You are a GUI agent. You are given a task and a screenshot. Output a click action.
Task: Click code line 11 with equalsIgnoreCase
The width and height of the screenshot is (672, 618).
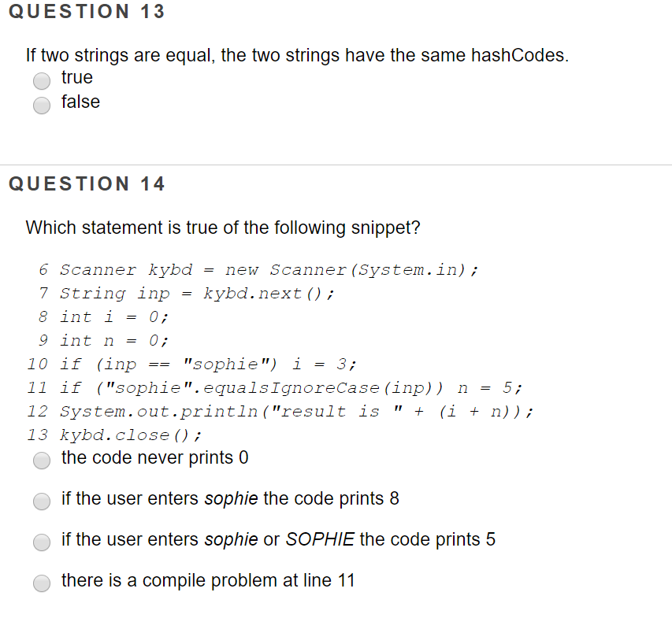click(x=275, y=388)
